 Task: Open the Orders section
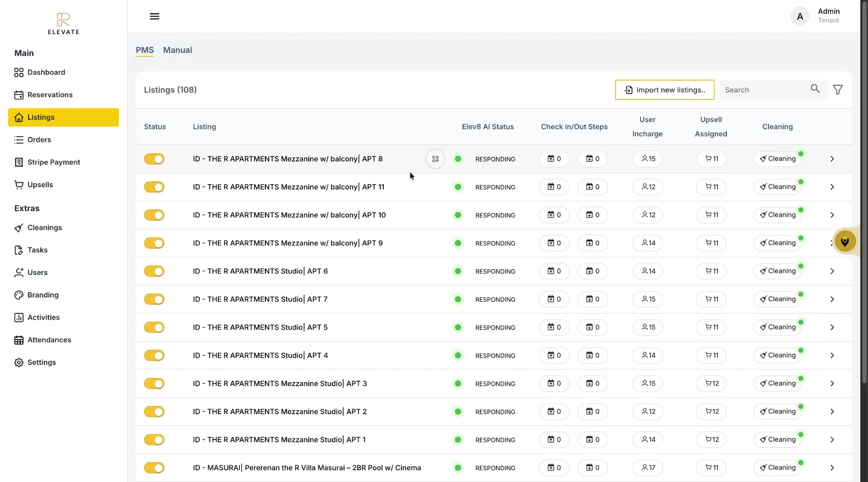pos(40,139)
